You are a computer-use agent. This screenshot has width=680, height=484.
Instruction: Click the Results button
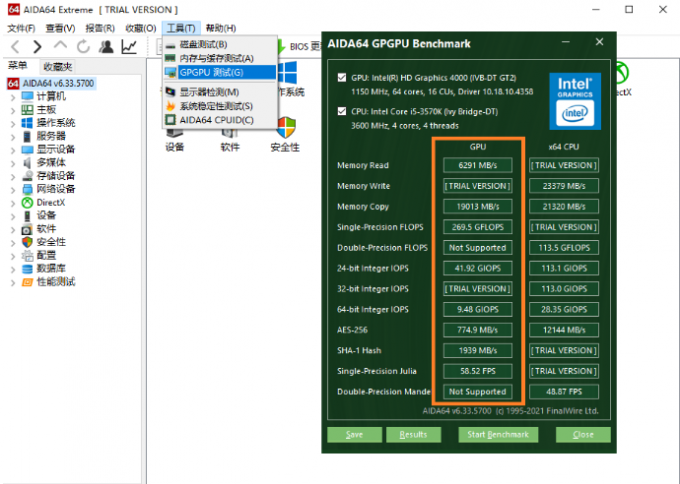(413, 435)
